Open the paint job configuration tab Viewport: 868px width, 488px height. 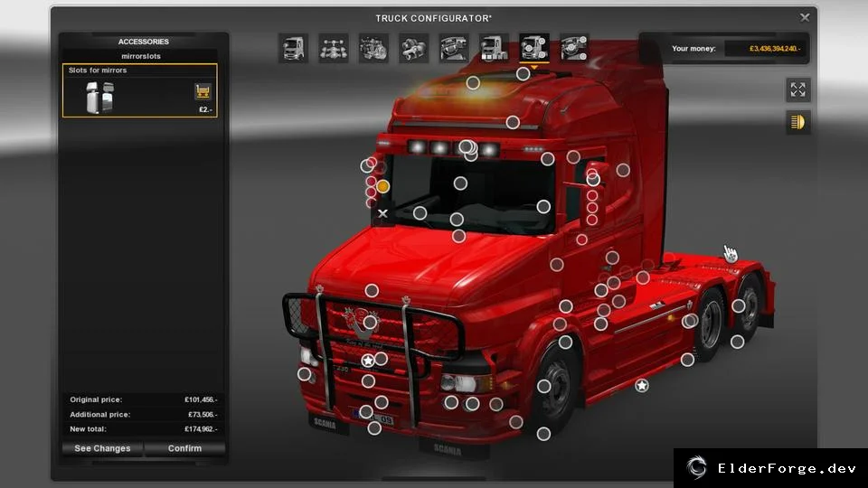[x=494, y=48]
